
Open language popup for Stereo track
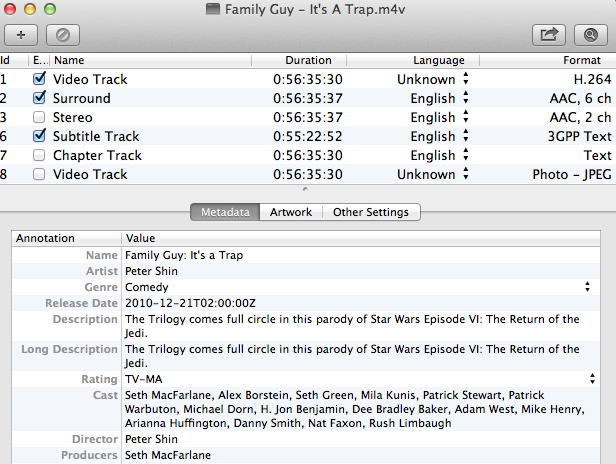click(x=466, y=117)
